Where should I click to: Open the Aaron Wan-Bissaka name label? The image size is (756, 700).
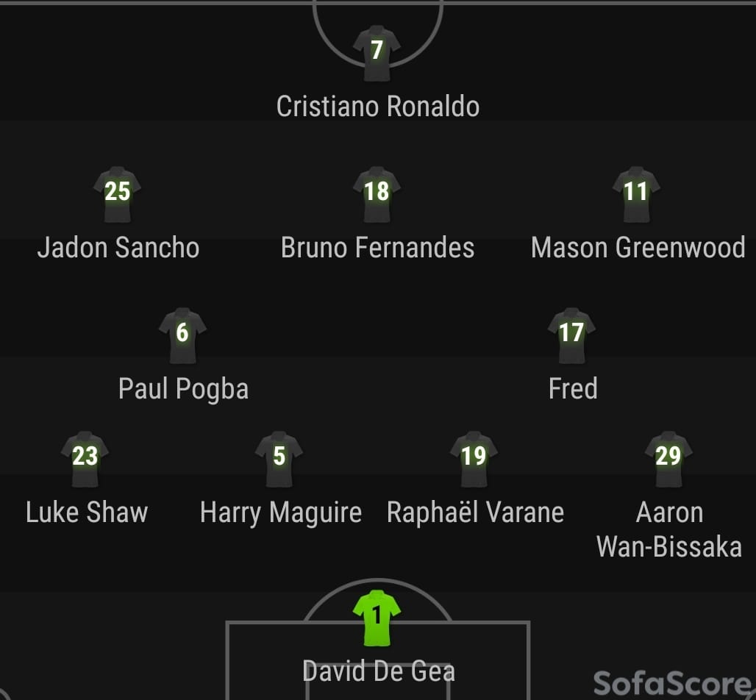pos(669,530)
